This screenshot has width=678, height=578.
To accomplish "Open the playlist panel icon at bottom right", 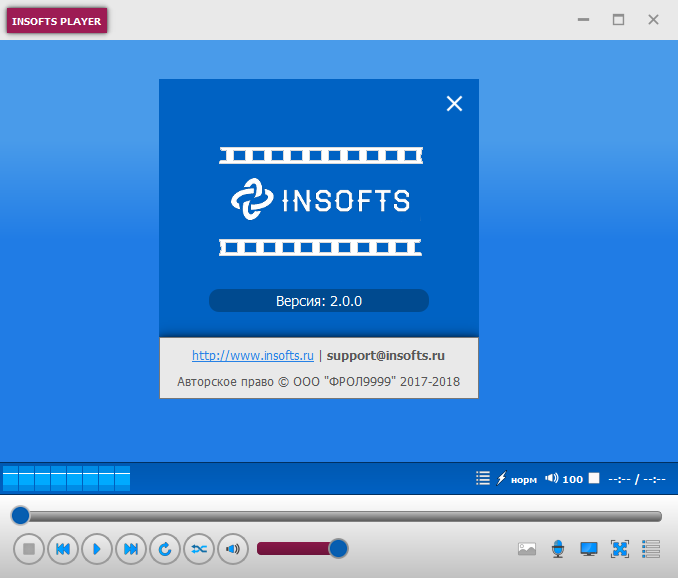I will (x=651, y=549).
